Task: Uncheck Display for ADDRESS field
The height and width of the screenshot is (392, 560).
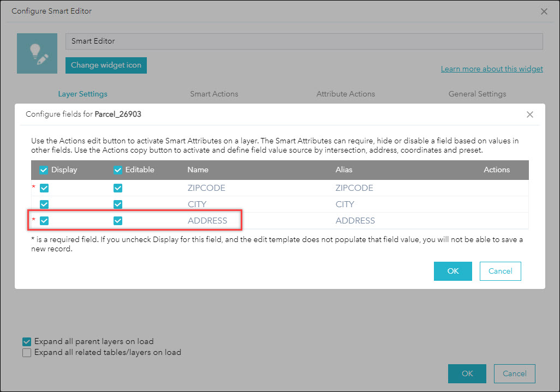Action: point(44,221)
